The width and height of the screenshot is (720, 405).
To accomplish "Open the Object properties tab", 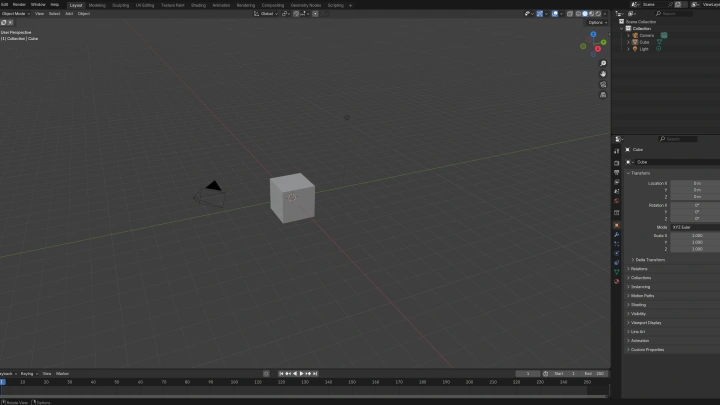I will click(x=617, y=225).
